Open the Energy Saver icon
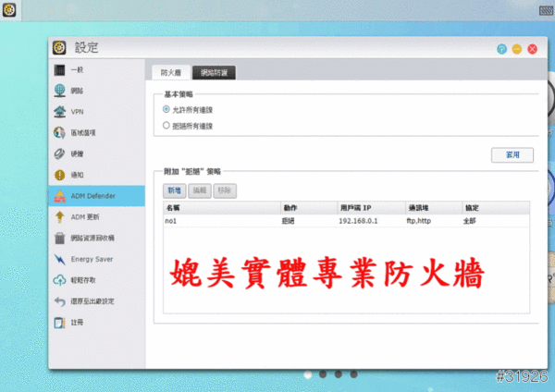 click(x=59, y=259)
